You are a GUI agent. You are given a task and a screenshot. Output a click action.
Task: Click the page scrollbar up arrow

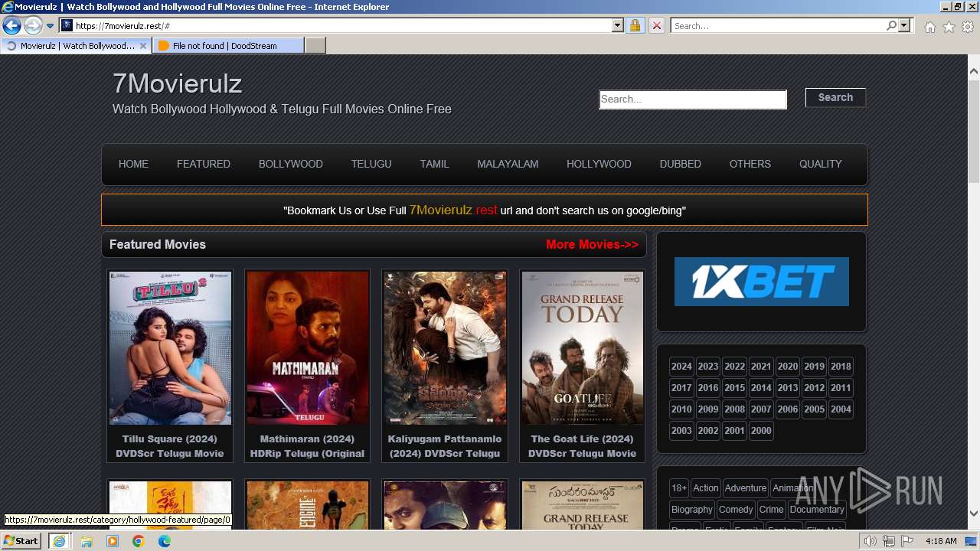pos(974,71)
